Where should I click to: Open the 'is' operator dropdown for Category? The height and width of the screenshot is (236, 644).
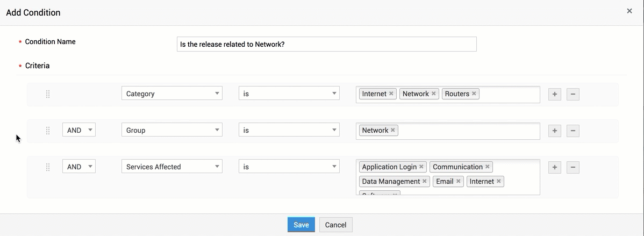[289, 94]
